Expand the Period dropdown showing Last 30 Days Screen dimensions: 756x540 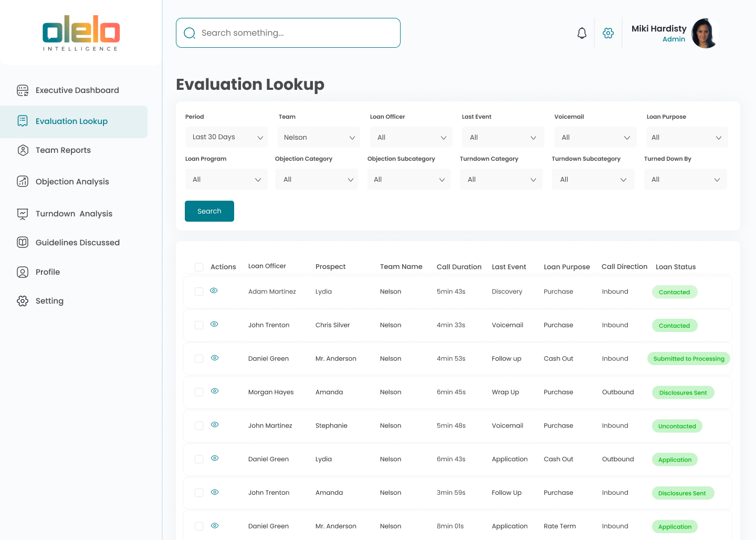click(226, 137)
